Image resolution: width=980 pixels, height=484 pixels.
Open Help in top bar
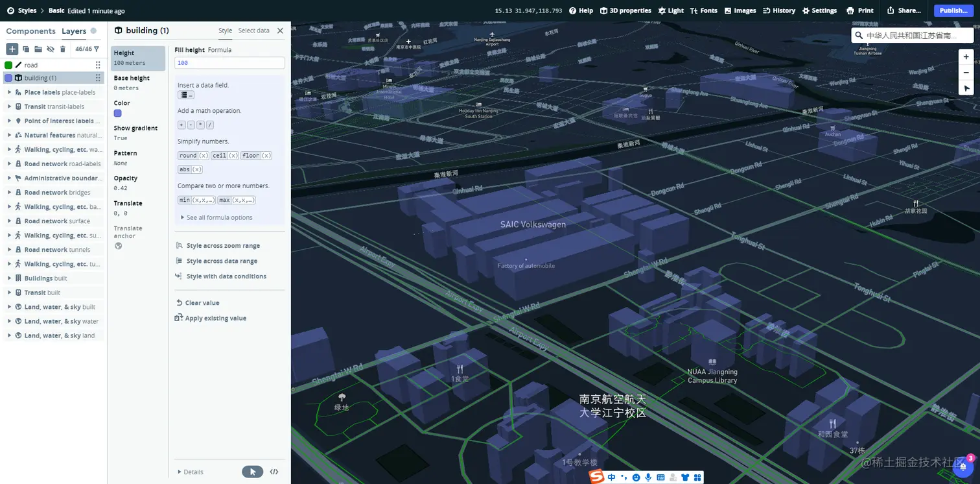581,10
